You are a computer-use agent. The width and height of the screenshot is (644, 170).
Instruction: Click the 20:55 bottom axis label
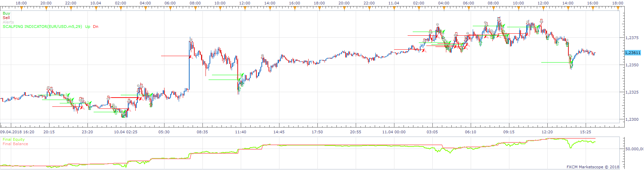coord(356,132)
